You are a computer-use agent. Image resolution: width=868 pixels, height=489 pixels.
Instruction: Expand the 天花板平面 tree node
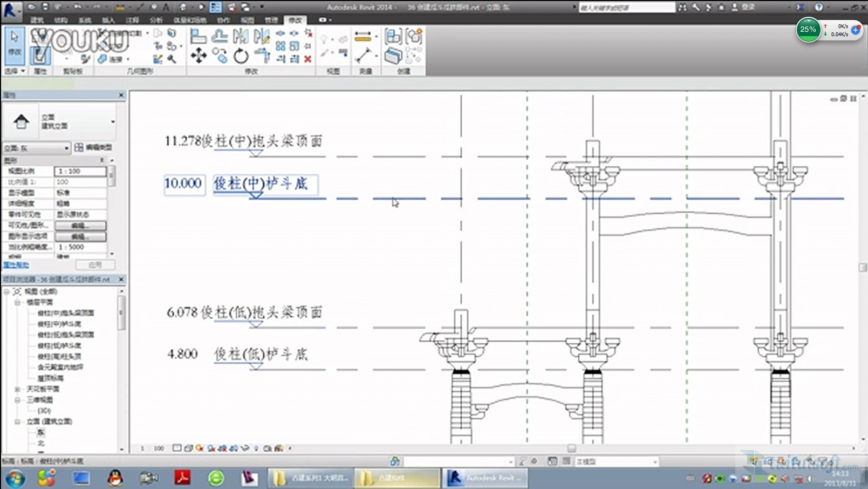coord(17,389)
